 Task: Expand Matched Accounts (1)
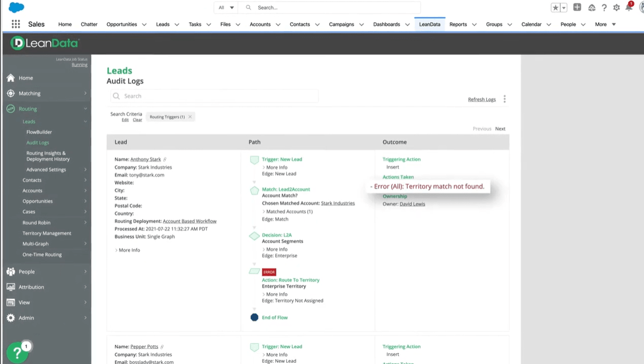tap(288, 212)
